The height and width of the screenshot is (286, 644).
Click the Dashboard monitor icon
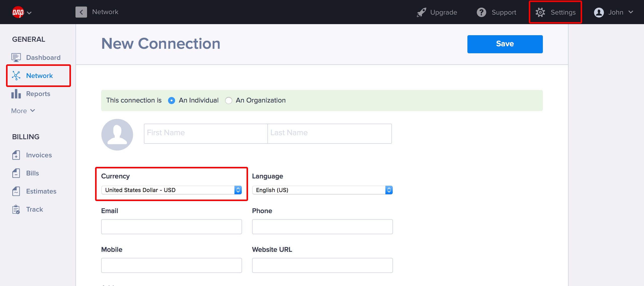16,58
